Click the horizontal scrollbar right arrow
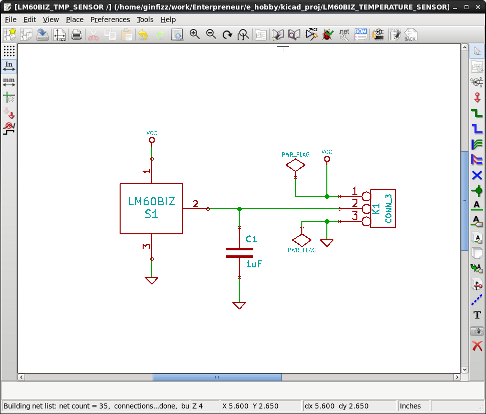486x414 pixels. (x=457, y=377)
